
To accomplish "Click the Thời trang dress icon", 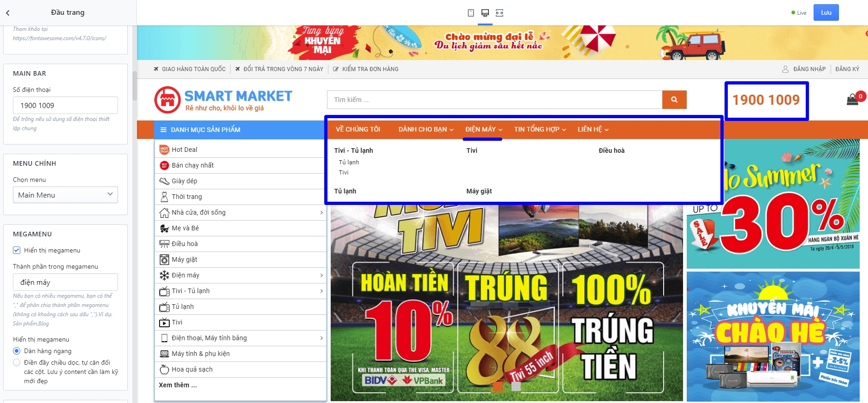I will 164,197.
